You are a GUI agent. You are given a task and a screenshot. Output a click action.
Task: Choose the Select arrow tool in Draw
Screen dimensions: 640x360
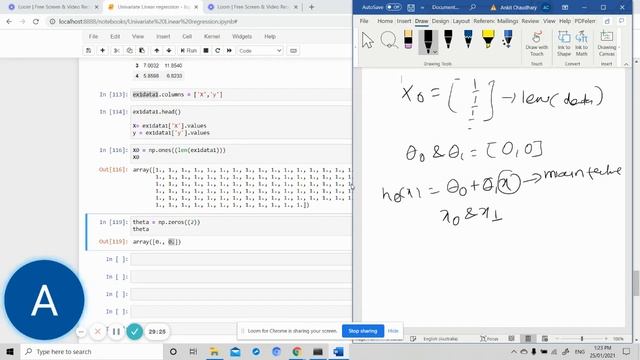click(x=368, y=41)
